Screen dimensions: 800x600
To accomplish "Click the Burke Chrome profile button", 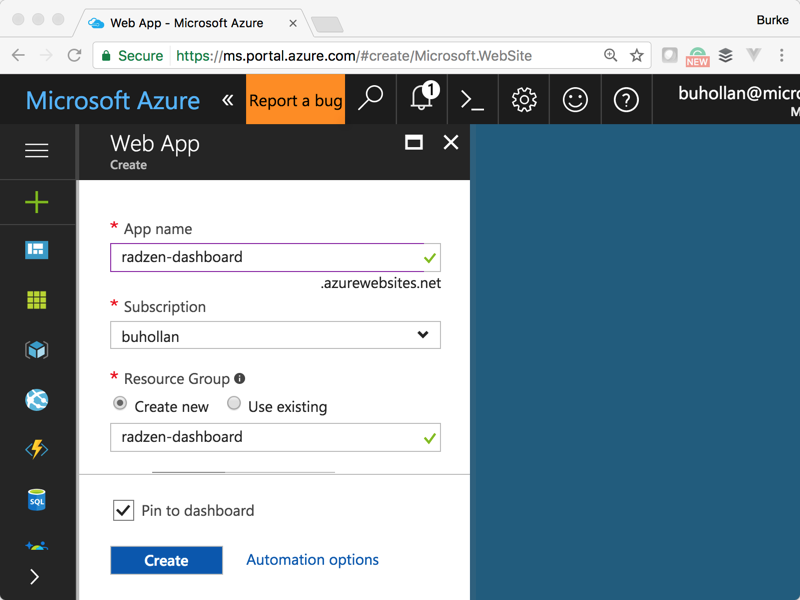I will pos(772,20).
